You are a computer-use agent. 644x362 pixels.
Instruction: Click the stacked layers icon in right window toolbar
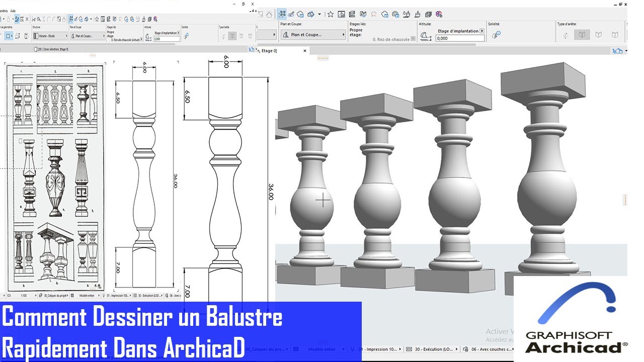pyautogui.click(x=352, y=14)
